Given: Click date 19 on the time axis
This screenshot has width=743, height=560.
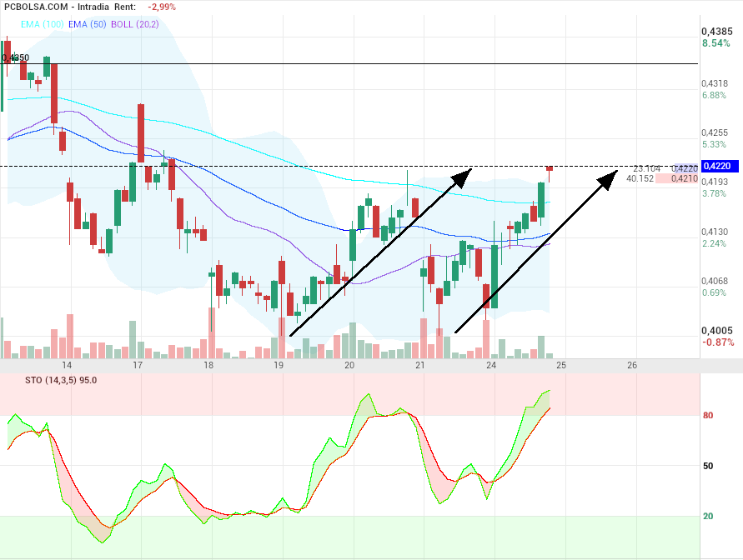Looking at the screenshot, I should 279,365.
